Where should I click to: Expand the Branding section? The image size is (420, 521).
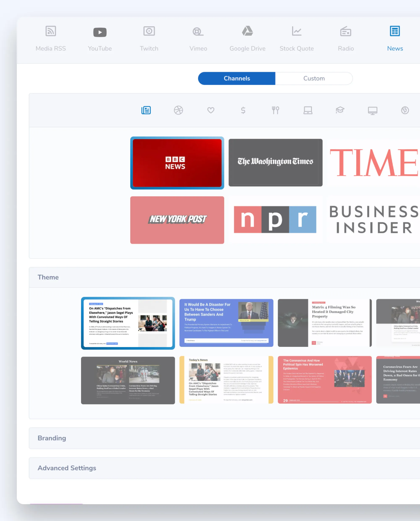tap(52, 438)
